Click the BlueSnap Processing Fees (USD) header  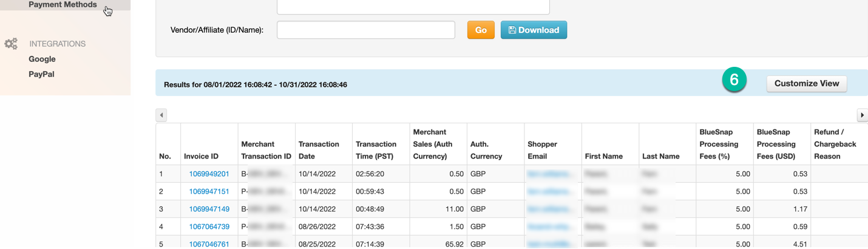[x=776, y=144]
